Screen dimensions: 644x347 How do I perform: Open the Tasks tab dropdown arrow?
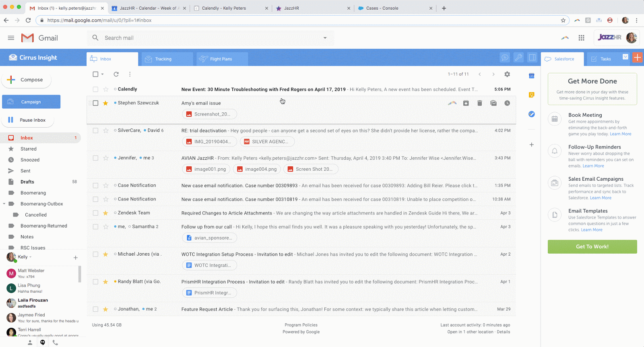625,57
